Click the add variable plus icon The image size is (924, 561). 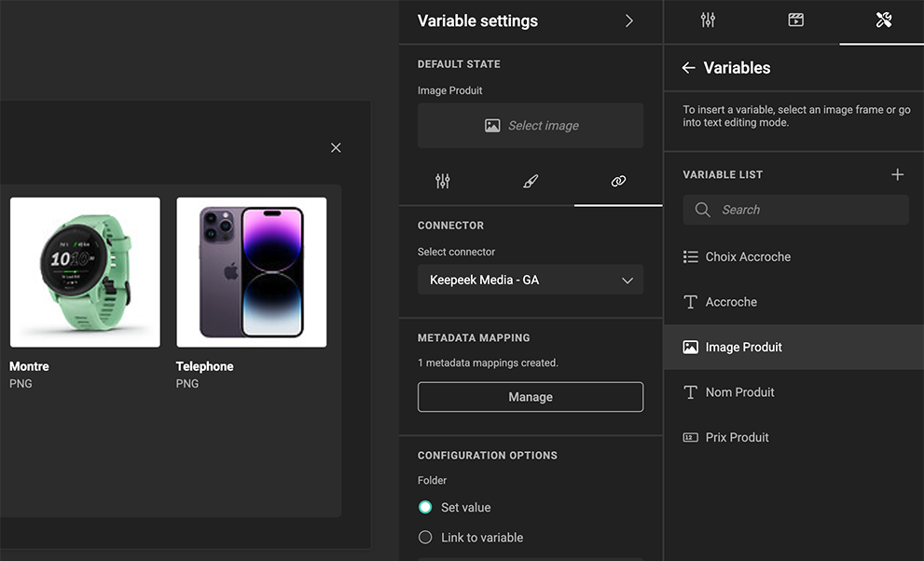click(897, 174)
